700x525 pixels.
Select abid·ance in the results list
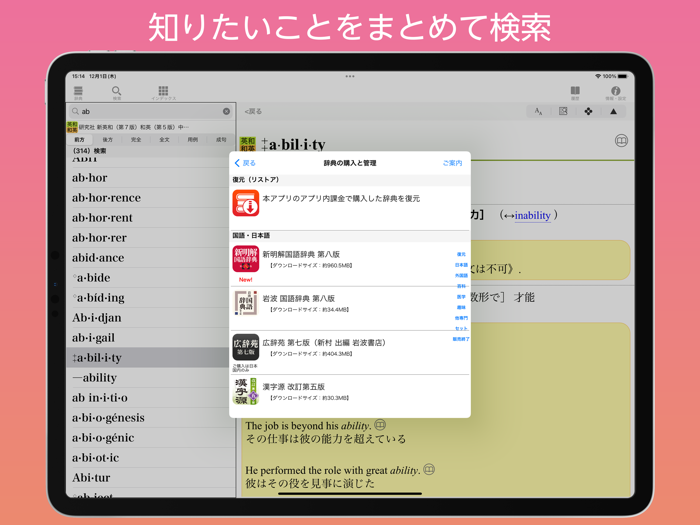coord(151,258)
